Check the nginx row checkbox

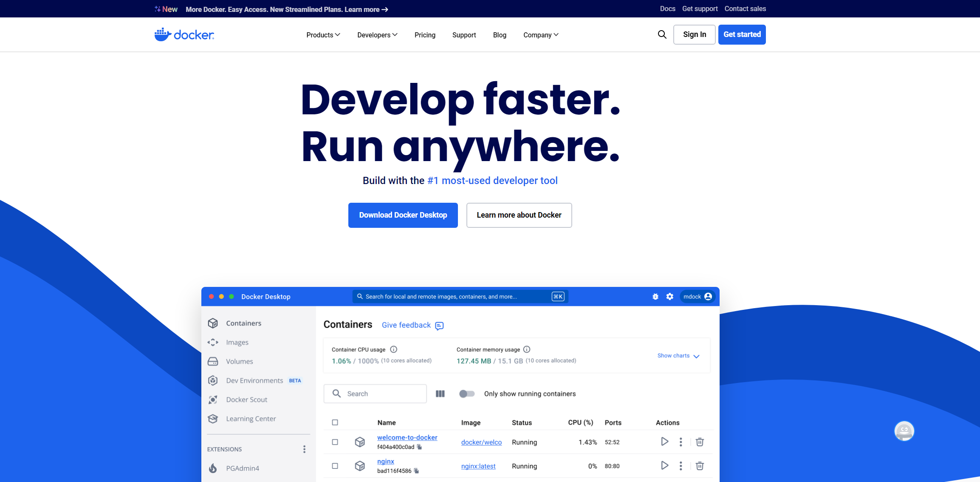point(335,466)
